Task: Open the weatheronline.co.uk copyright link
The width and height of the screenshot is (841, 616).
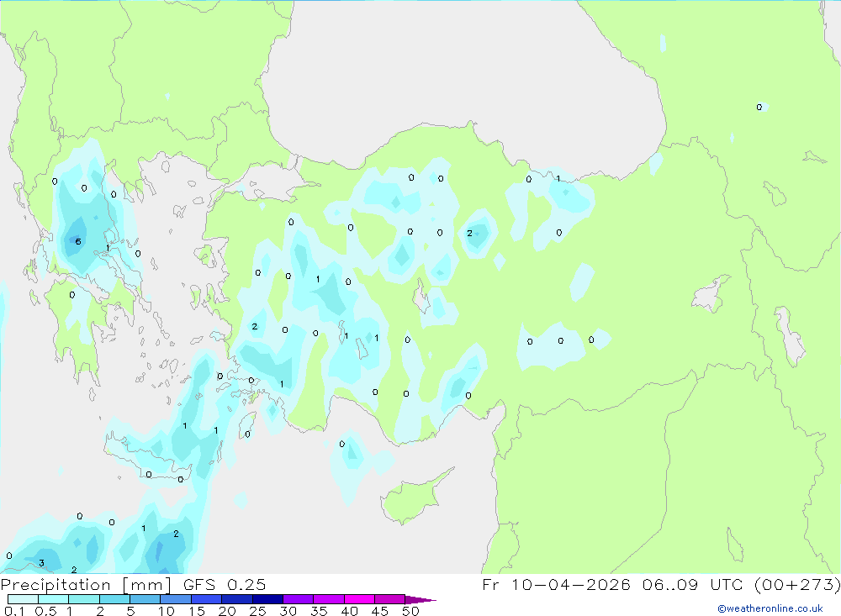Action: point(770,608)
